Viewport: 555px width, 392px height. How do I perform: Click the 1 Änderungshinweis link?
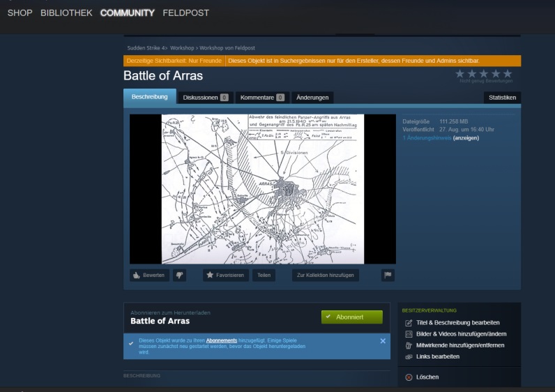[427, 137]
